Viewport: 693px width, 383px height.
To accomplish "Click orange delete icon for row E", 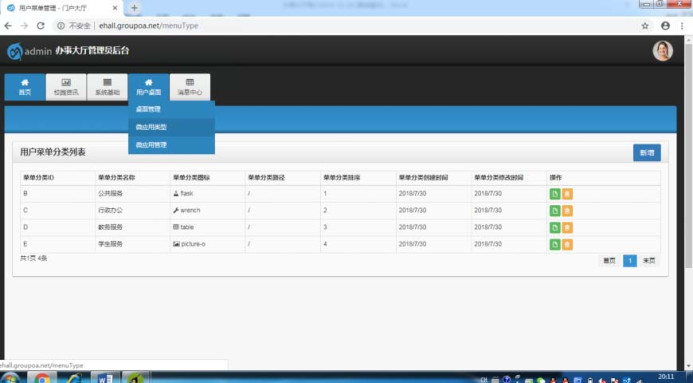I will point(567,244).
